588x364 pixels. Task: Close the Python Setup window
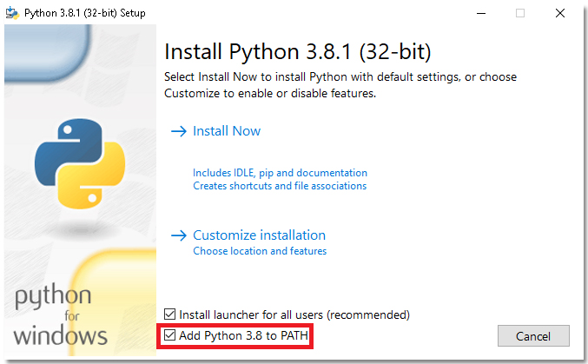(561, 13)
